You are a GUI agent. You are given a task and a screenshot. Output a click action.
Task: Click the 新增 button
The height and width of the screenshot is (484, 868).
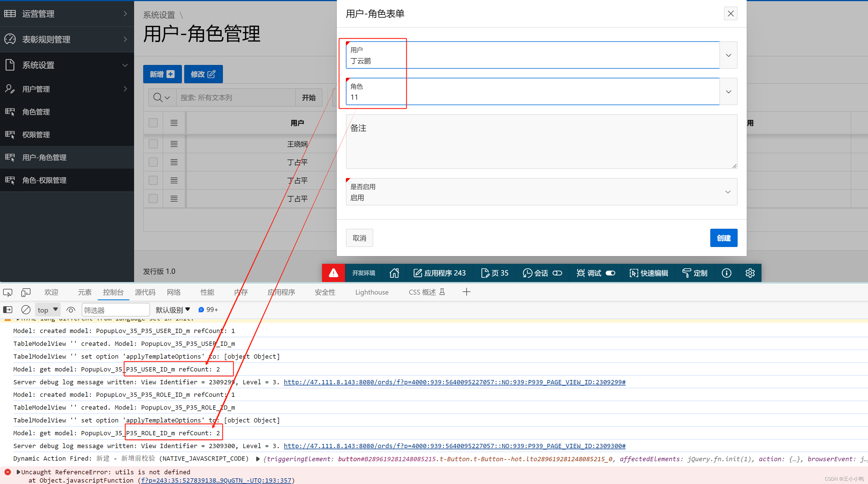(162, 74)
